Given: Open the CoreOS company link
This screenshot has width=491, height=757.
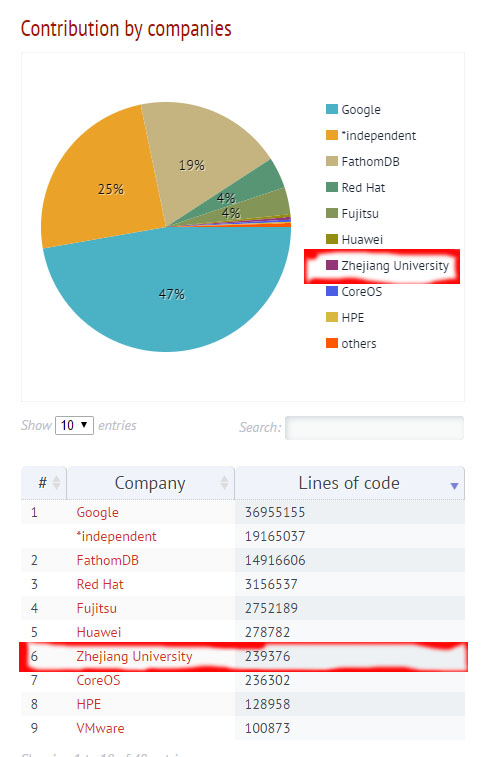Looking at the screenshot, I should 98,680.
